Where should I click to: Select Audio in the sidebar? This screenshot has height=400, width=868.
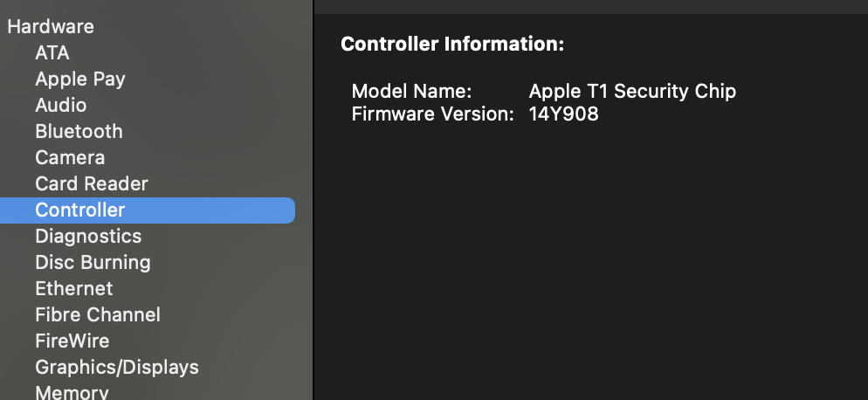[61, 105]
